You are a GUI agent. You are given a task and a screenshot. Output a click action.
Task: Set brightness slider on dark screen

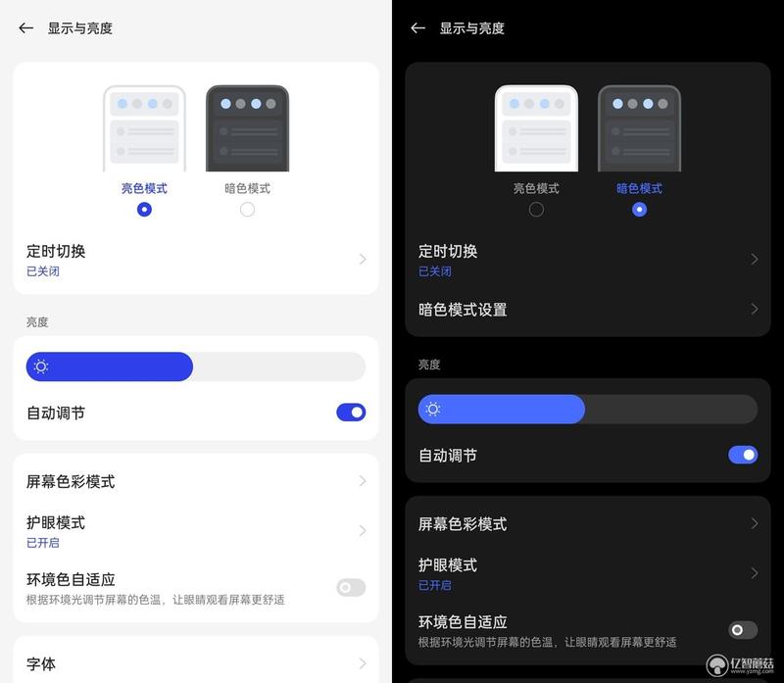click(x=588, y=409)
